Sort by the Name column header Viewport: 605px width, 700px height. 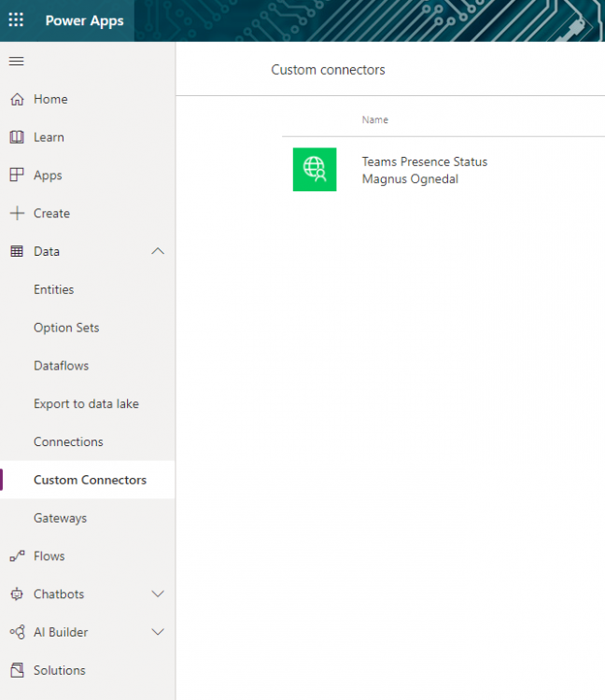coord(375,119)
